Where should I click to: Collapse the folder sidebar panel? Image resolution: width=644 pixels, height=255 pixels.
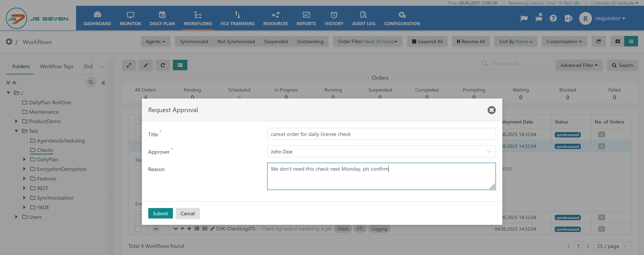[x=103, y=83]
